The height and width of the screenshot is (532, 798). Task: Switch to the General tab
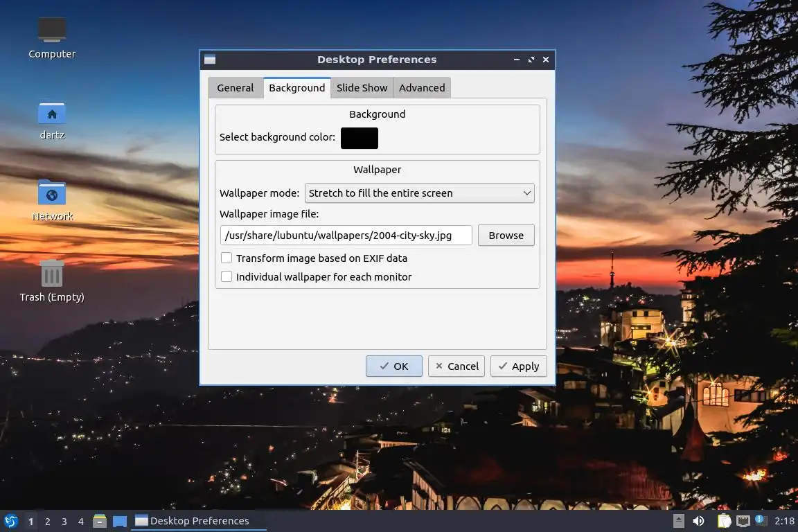click(x=235, y=87)
